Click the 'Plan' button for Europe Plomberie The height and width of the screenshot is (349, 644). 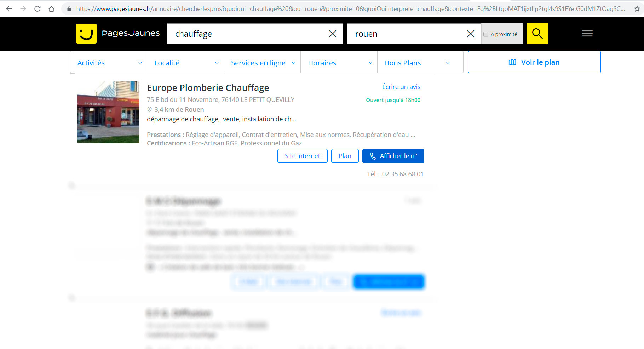(x=345, y=156)
